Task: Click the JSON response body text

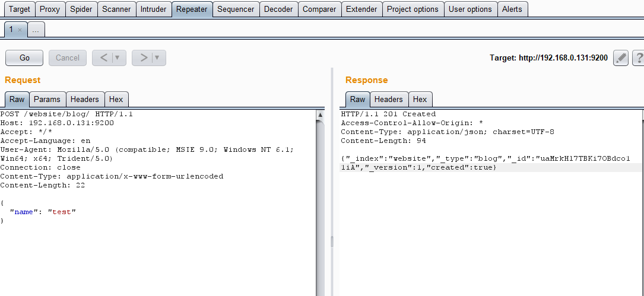Action: point(486,163)
